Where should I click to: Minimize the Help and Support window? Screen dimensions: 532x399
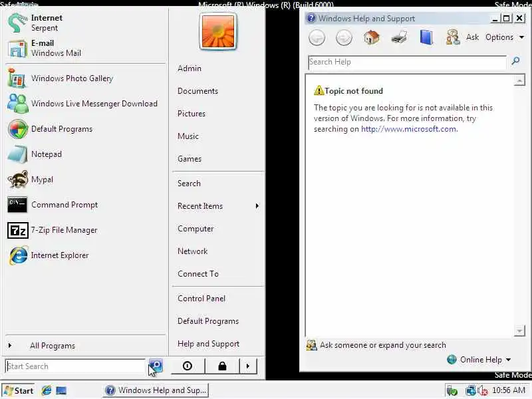coord(495,19)
